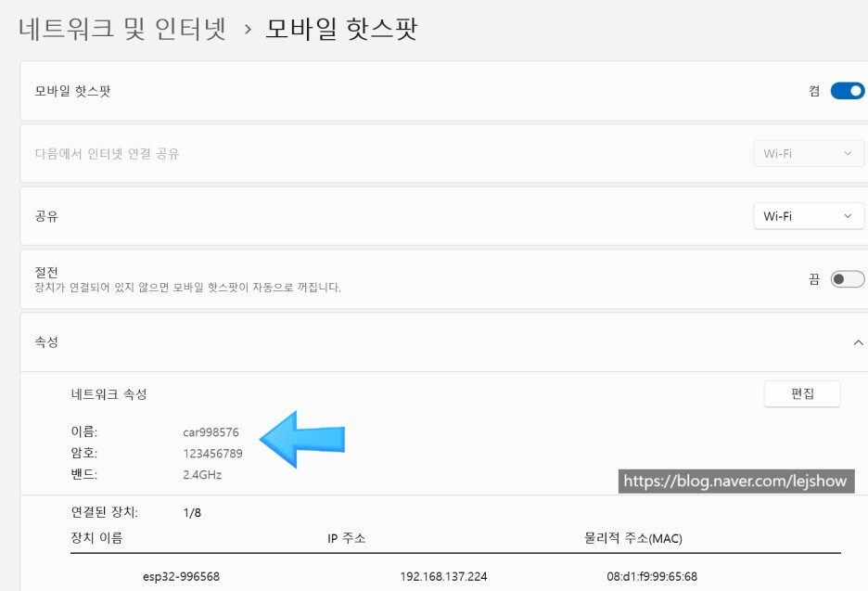
Task: Open the disabled 다음에서 인터넷 연결 공유 dropdown
Action: click(809, 153)
